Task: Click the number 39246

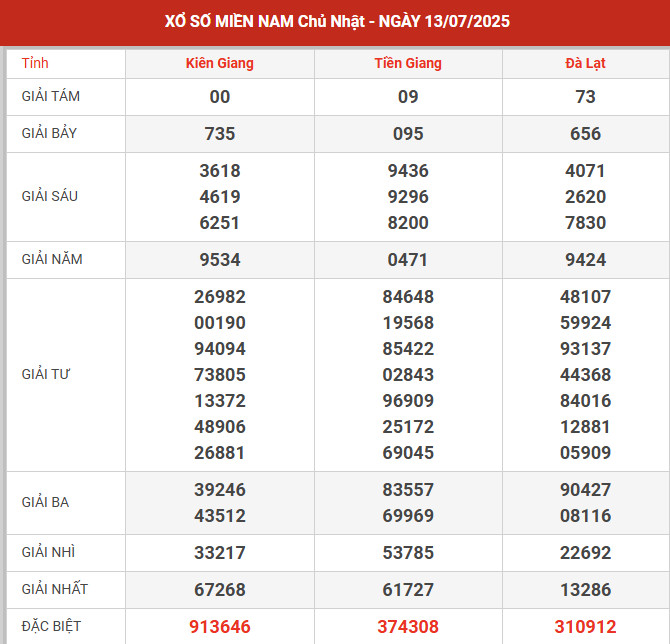Action: [220, 490]
